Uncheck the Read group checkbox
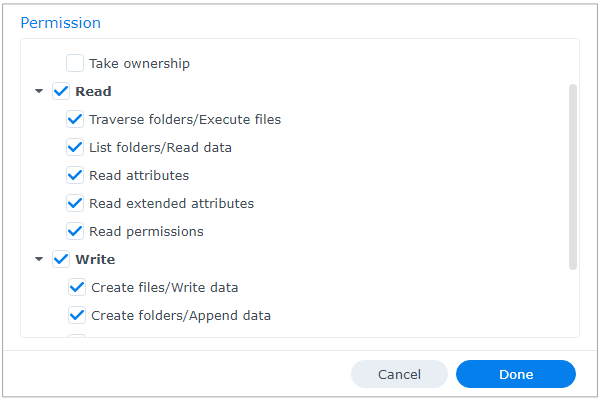603x401 pixels. [61, 91]
